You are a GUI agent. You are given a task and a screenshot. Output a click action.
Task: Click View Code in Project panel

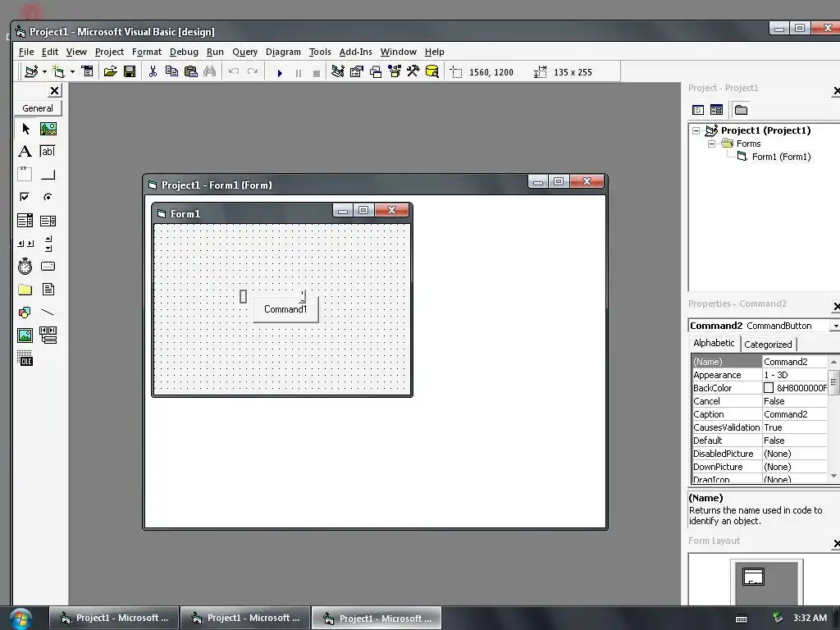pos(698,110)
